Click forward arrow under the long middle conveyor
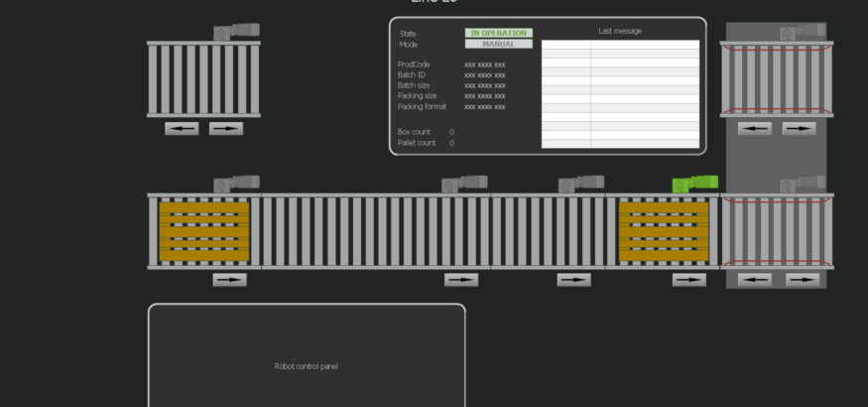The height and width of the screenshot is (407, 868). tap(461, 280)
